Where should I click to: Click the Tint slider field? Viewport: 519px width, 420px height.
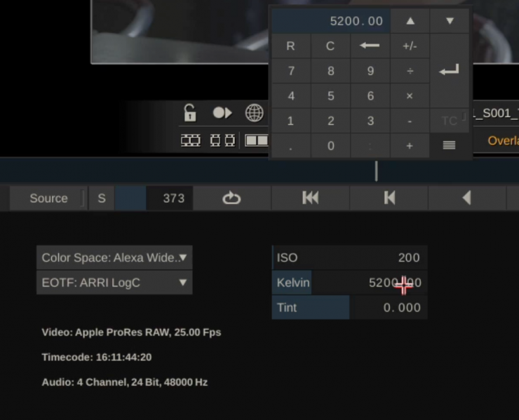click(349, 307)
